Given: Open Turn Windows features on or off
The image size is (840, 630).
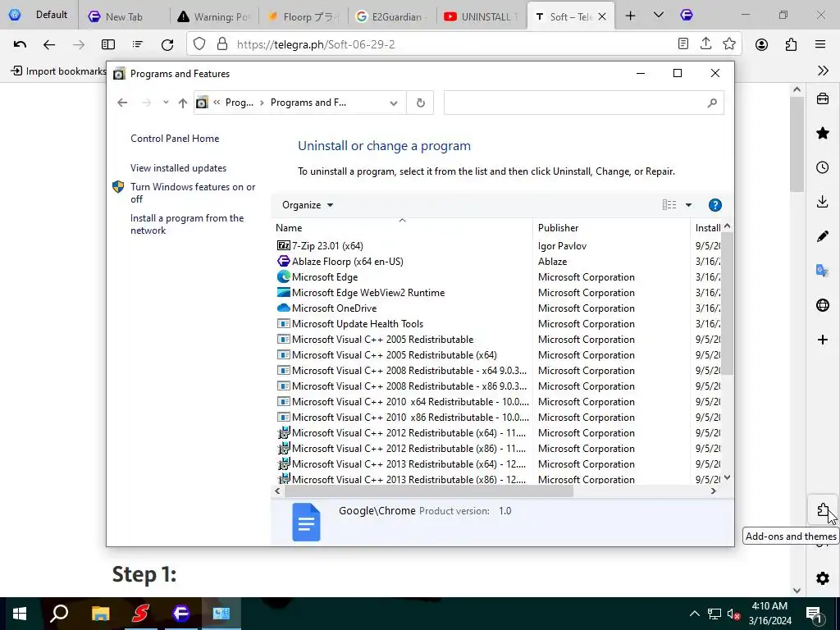Looking at the screenshot, I should point(193,193).
